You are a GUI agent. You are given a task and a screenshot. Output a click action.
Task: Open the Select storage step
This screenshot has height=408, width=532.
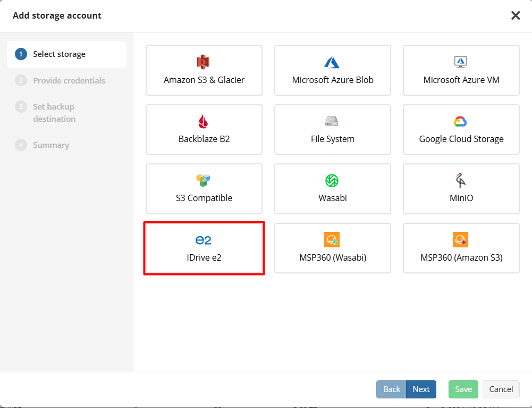tap(66, 54)
